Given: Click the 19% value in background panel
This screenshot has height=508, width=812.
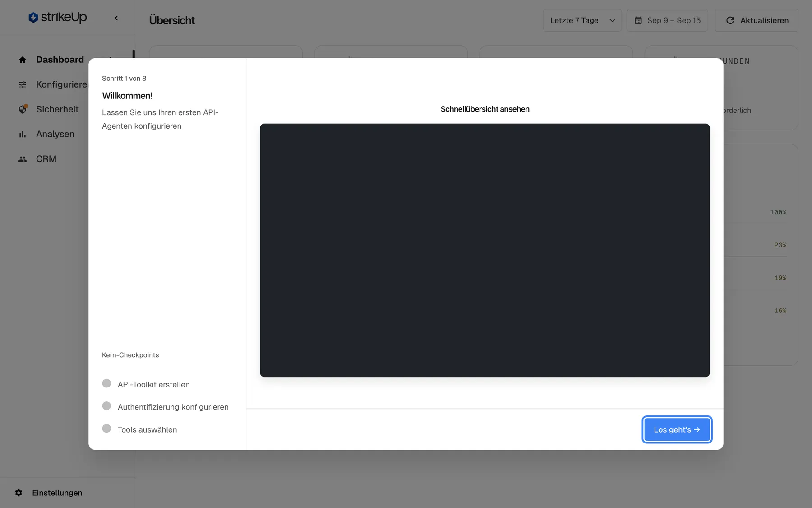Looking at the screenshot, I should click(x=780, y=278).
